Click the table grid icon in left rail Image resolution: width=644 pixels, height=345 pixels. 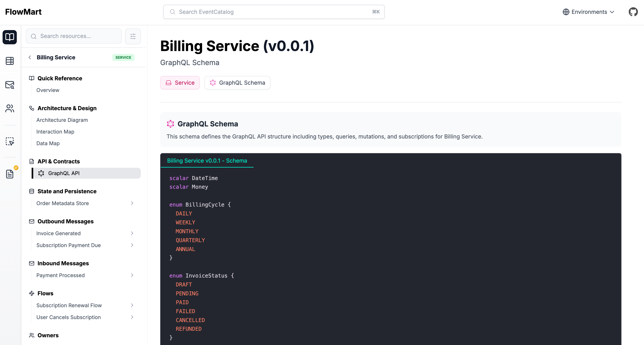10,61
